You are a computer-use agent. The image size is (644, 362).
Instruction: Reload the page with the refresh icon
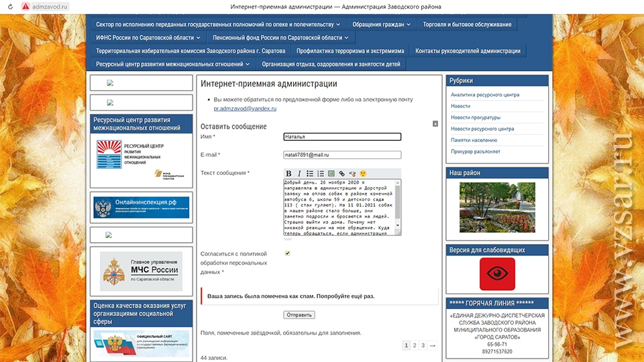pos(10,7)
